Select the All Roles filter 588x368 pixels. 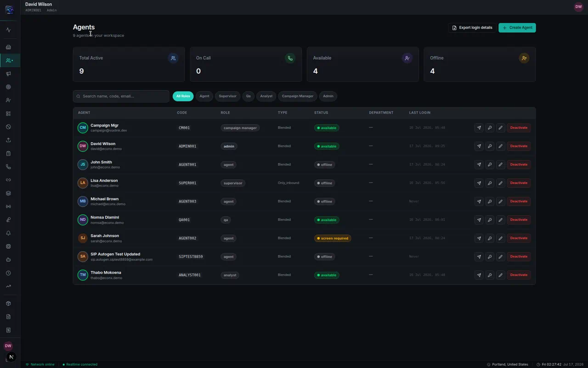click(183, 96)
